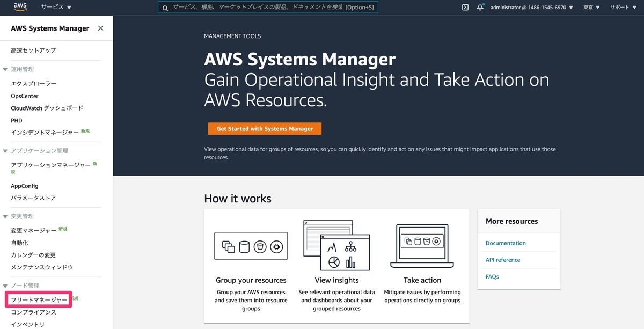
Task: Open the API reference link
Action: click(503, 260)
